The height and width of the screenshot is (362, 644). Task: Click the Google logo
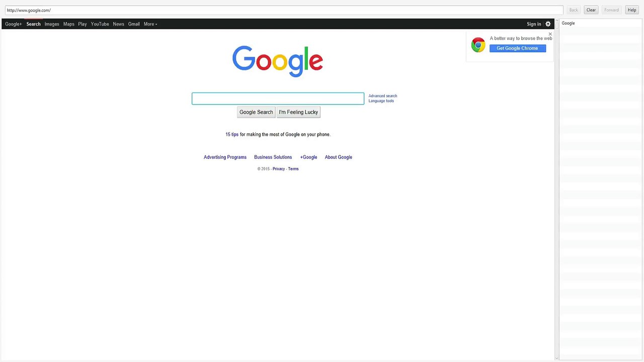click(x=278, y=61)
